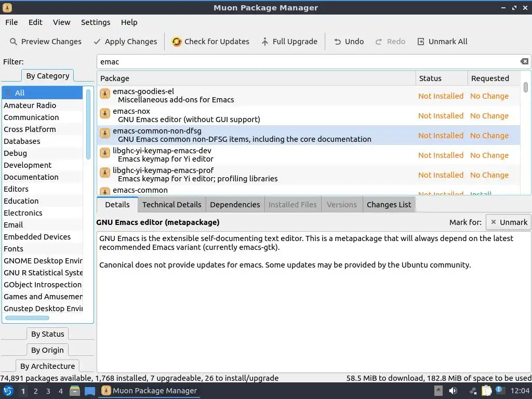Image resolution: width=532 pixels, height=399 pixels.
Task: Select the Games and Amusement category
Action: click(x=43, y=297)
